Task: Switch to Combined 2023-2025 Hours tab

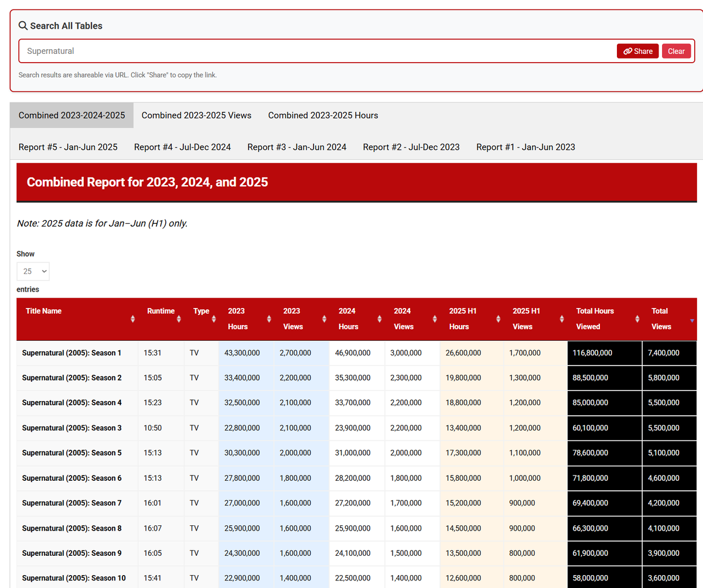Action: 323,115
